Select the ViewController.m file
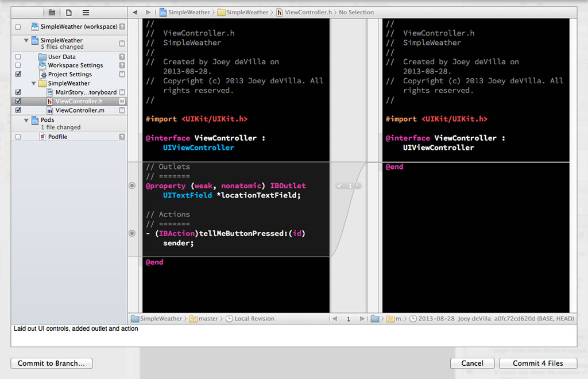Viewport: 588px width, 379px height. click(x=69, y=110)
